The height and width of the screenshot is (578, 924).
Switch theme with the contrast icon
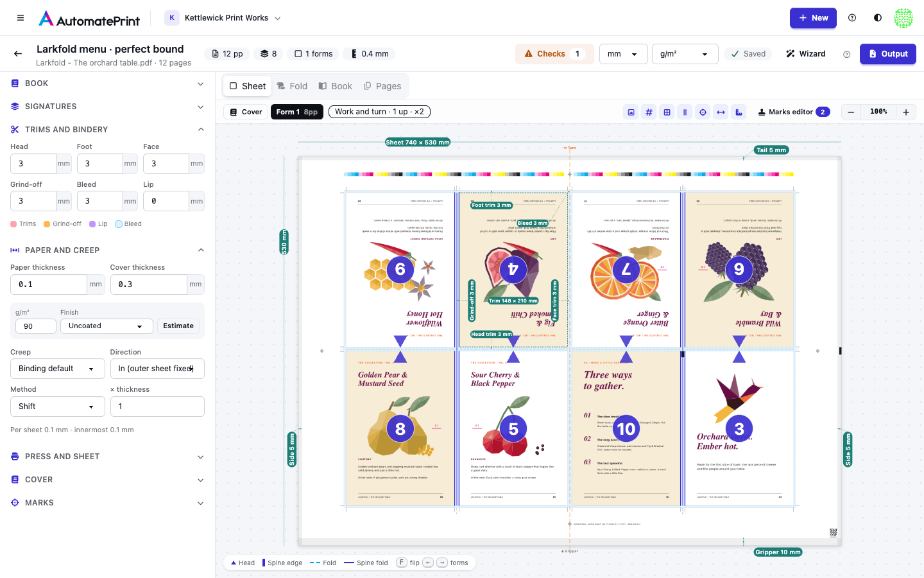click(x=878, y=18)
